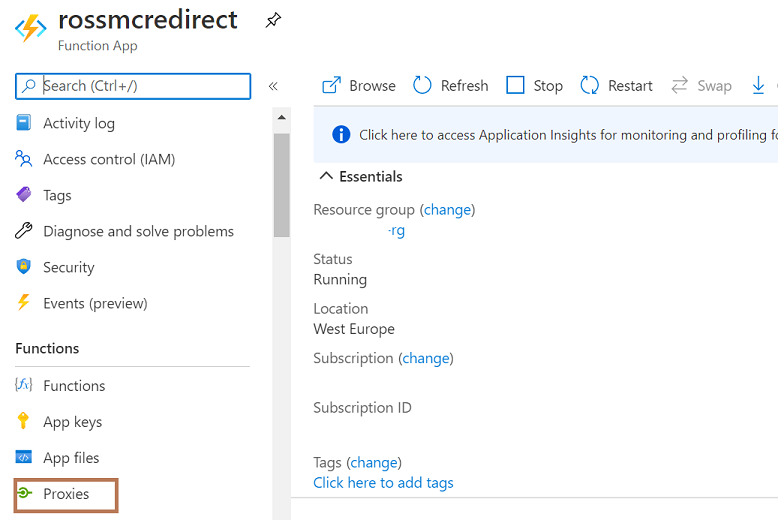Click the blue info circle icon
Viewport: 778px width, 520px height.
tap(341, 134)
